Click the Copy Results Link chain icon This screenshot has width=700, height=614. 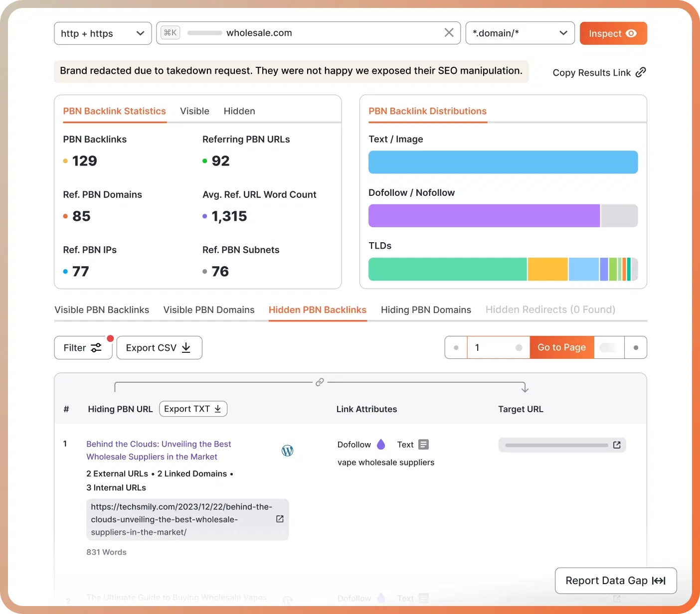coord(641,72)
